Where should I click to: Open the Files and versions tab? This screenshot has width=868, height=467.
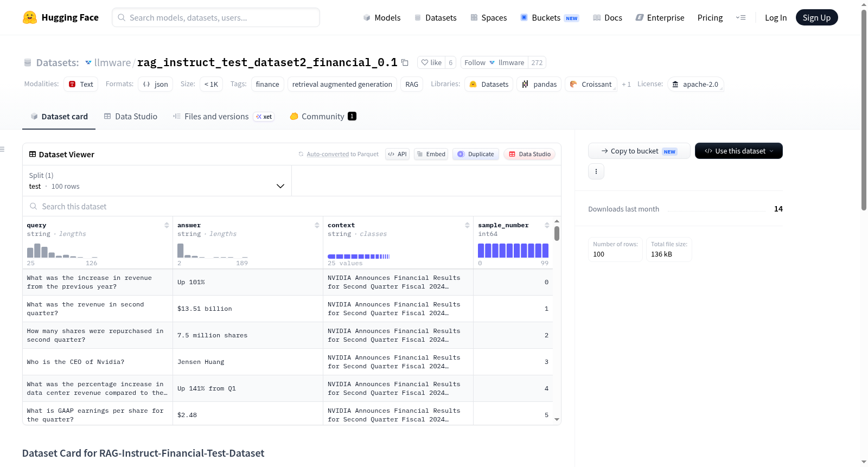224,116
